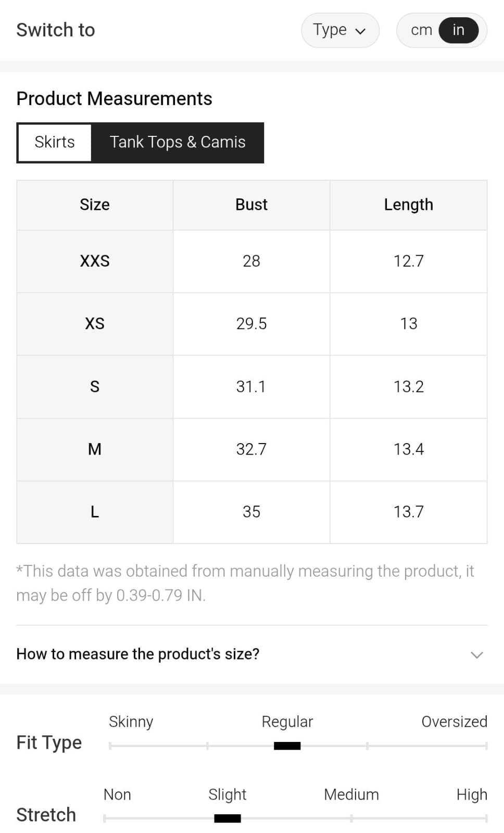This screenshot has height=833, width=504.
Task: Switch to the Skirts tab
Action: (55, 142)
